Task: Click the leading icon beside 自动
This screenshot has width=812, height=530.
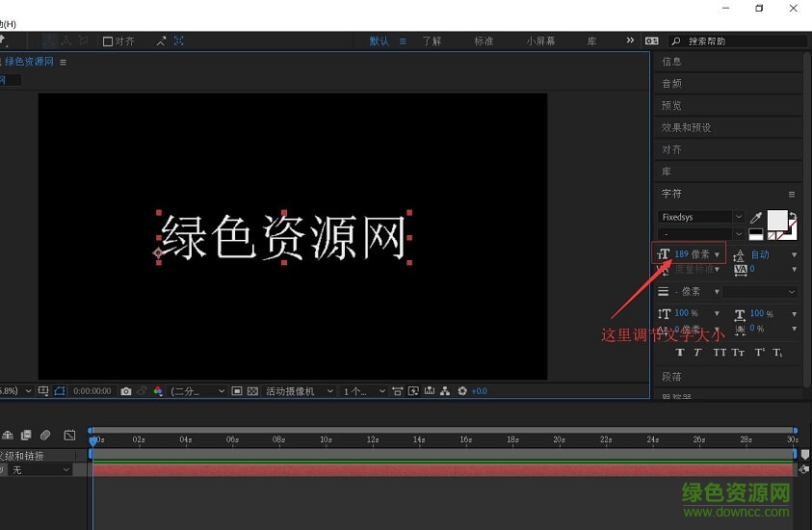Action: (739, 254)
